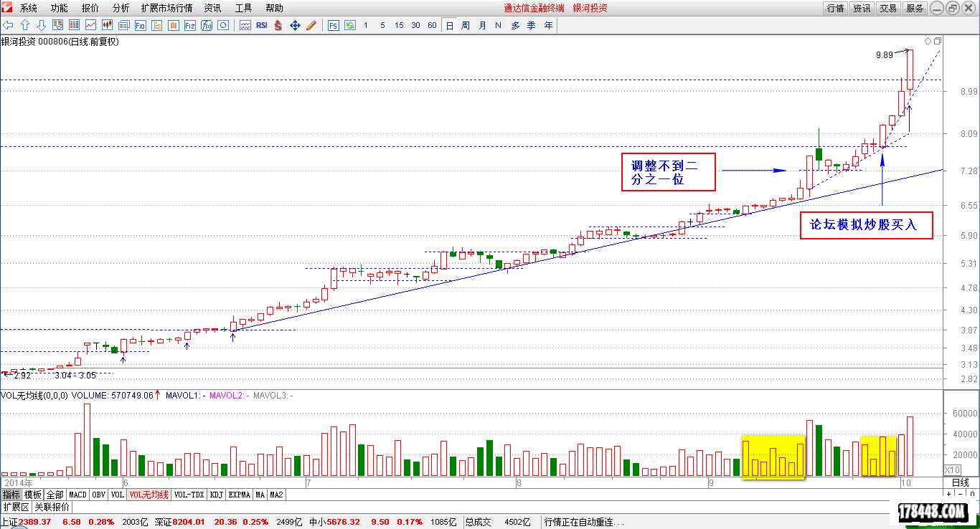This screenshot has height=529, width=980.
Task: Select 30-minute period
Action: pos(415,25)
